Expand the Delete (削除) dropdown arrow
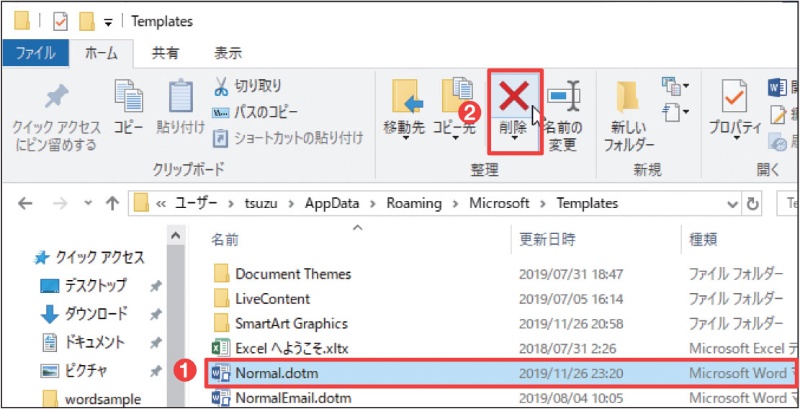Viewport: 800px width, 409px height. (514, 142)
